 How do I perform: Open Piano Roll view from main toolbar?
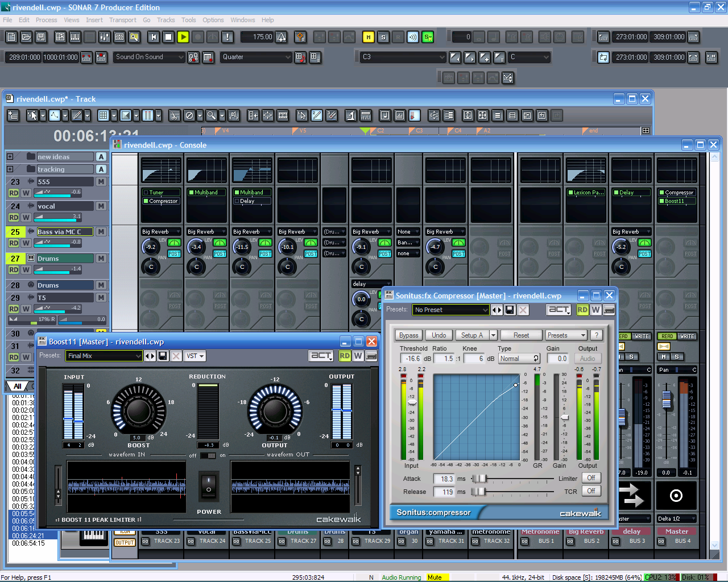pos(75,37)
